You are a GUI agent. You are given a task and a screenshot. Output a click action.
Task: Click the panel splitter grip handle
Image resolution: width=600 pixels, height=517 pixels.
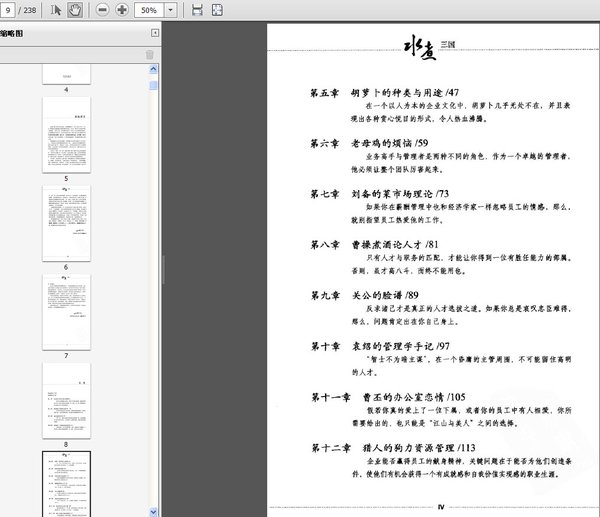163,269
